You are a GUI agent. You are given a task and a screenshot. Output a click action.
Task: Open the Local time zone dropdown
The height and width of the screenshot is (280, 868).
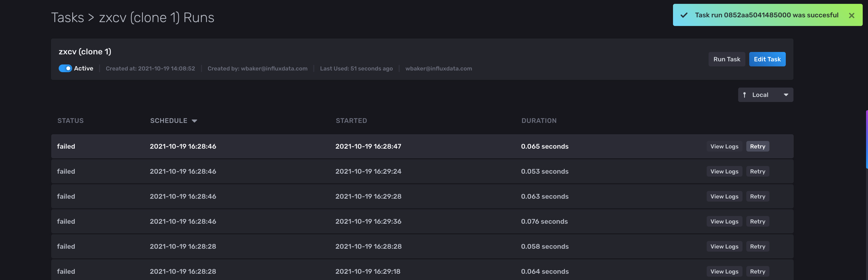766,95
